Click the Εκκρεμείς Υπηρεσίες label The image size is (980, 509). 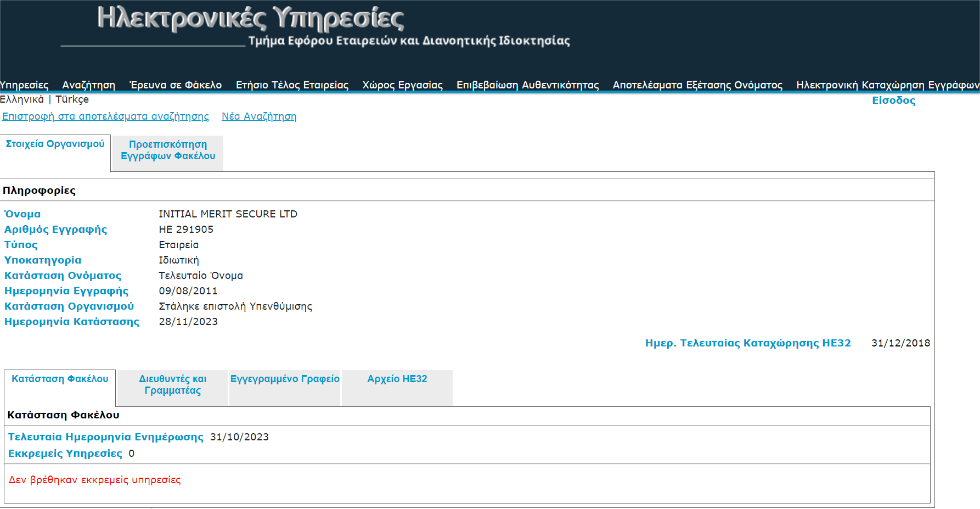click(x=65, y=454)
